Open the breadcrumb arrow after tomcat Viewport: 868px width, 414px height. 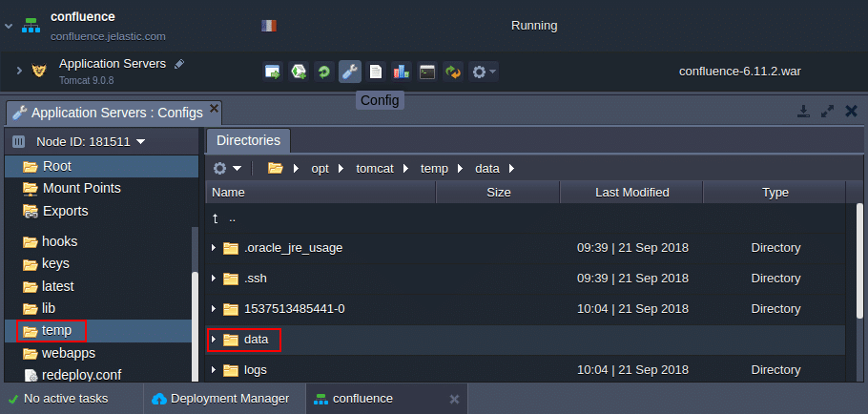[x=407, y=169]
